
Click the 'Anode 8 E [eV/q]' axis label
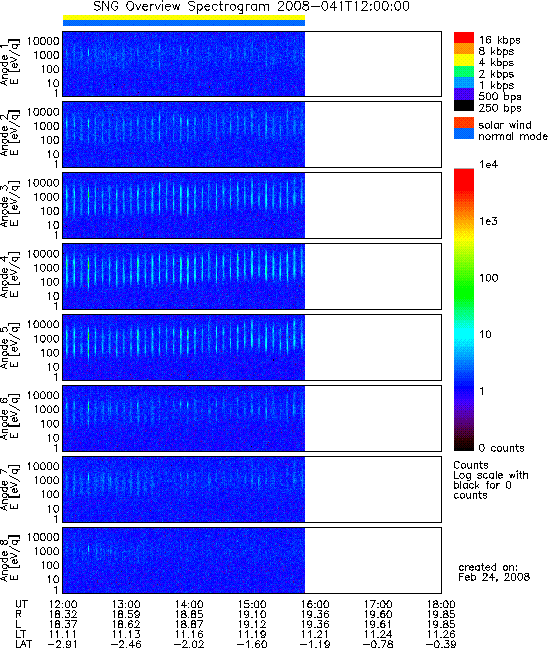[10, 559]
